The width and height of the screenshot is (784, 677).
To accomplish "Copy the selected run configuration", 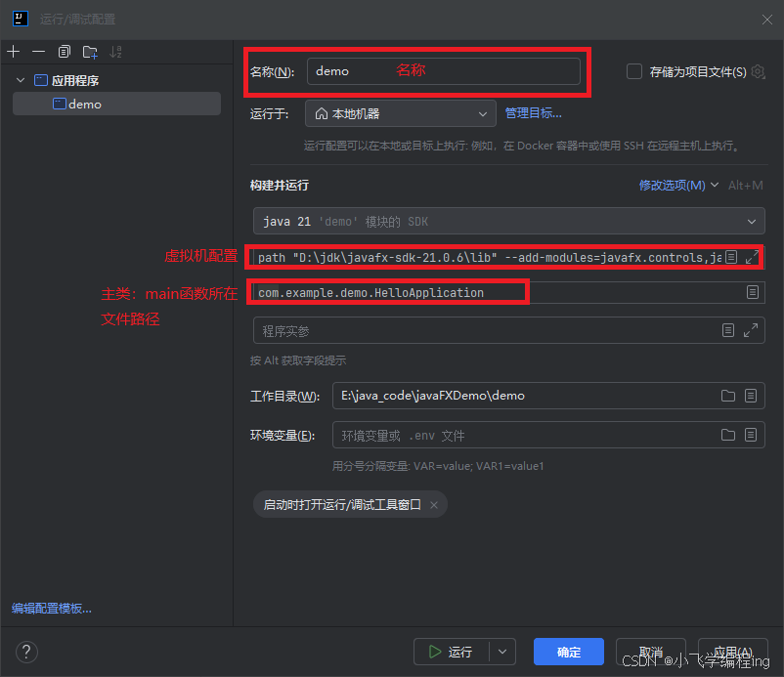I will pyautogui.click(x=64, y=52).
